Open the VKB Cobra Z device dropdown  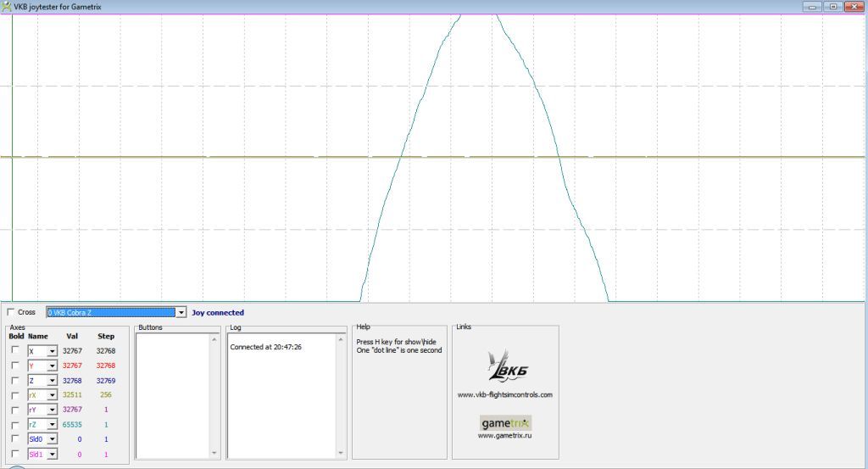181,312
